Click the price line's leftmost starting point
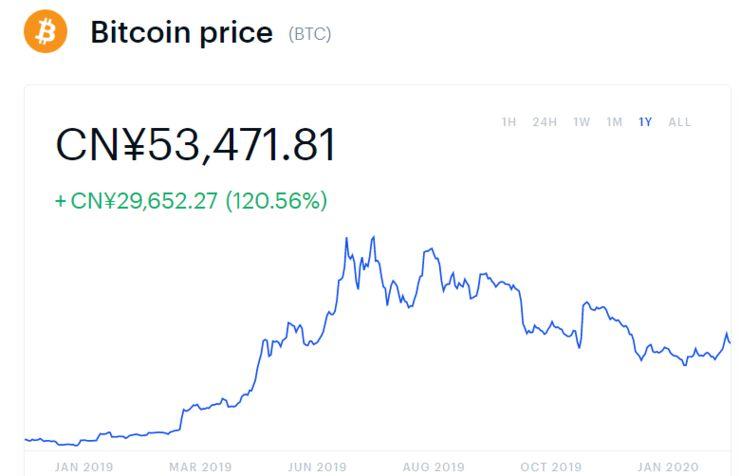The height and width of the screenshot is (476, 740). (25, 438)
